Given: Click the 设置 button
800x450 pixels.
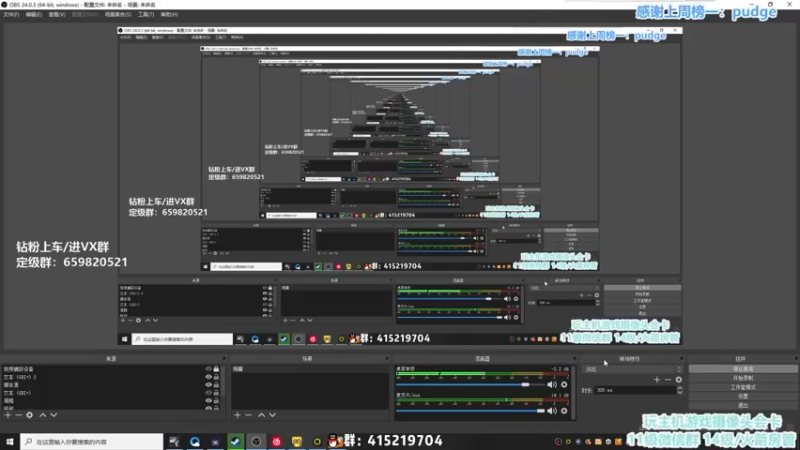Looking at the screenshot, I should point(743,396).
